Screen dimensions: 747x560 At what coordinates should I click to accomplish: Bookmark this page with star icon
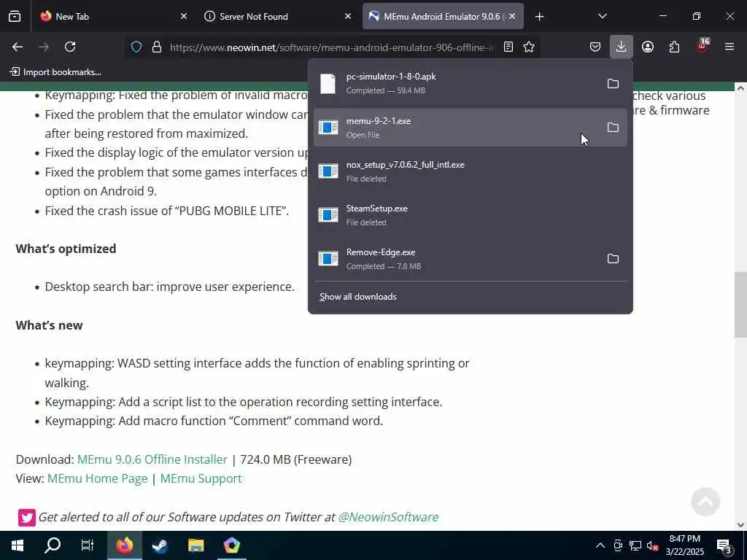click(529, 47)
